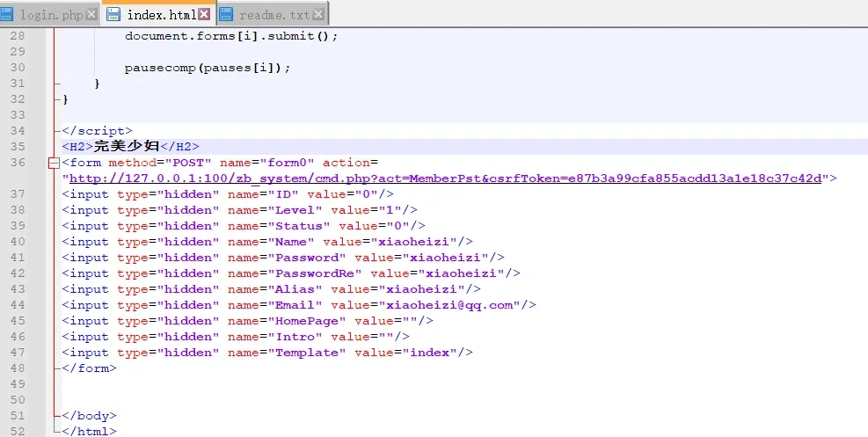Click the closing </html> tag
The image size is (868, 437).
tap(89, 432)
